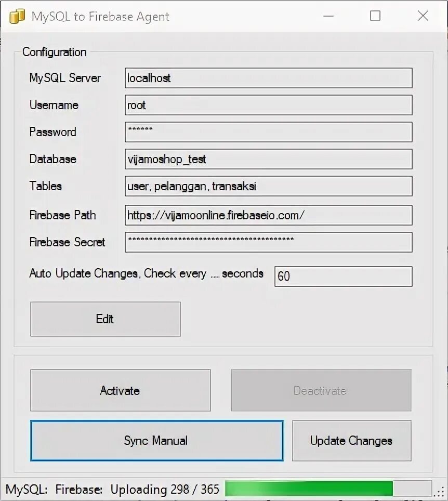Maximize the MySQL to Firebase Agent window
448x501 pixels.
375,16
